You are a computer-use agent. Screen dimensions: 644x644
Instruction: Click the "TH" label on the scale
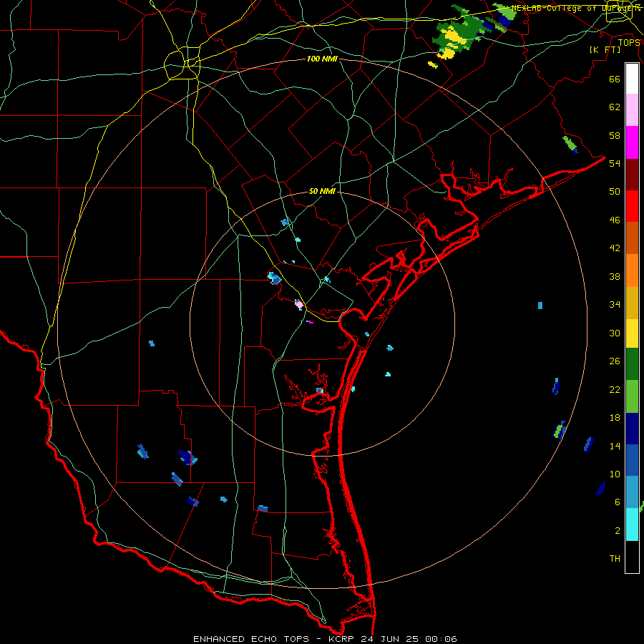click(x=615, y=559)
